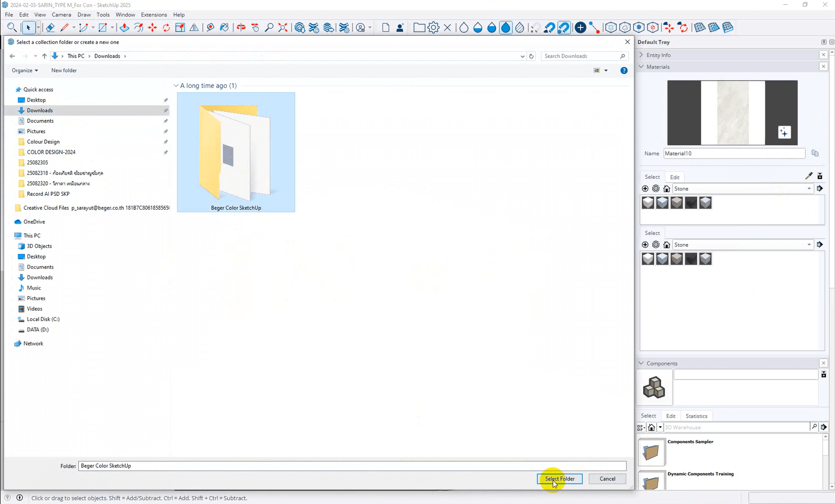Activate the Orbit tool

pyautogui.click(x=241, y=28)
